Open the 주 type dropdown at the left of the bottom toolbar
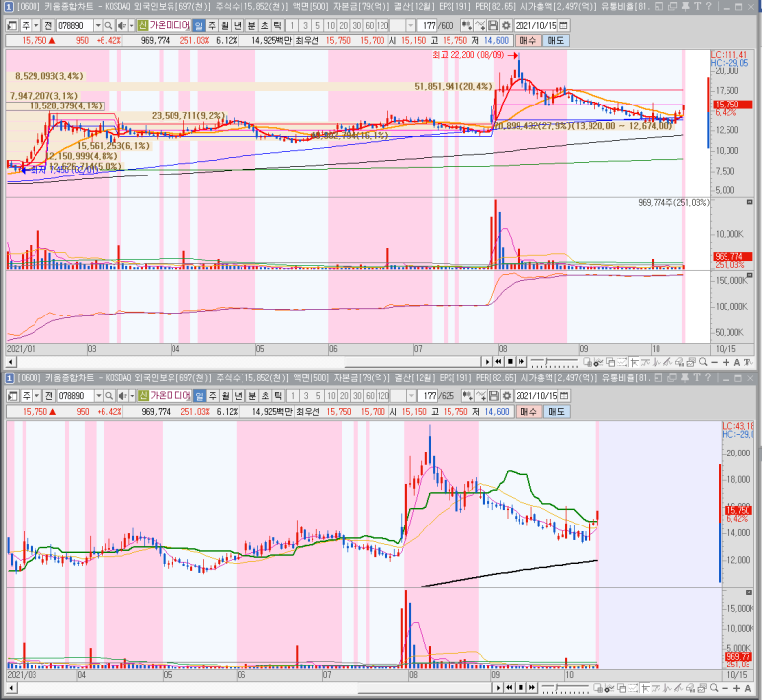 [x=36, y=396]
